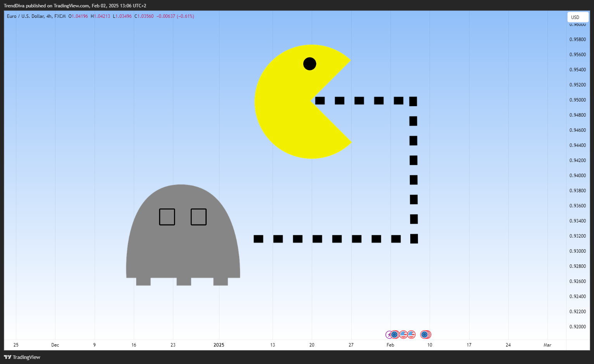Click the "27" date label on time axis
The image size is (594, 364).
click(351, 345)
